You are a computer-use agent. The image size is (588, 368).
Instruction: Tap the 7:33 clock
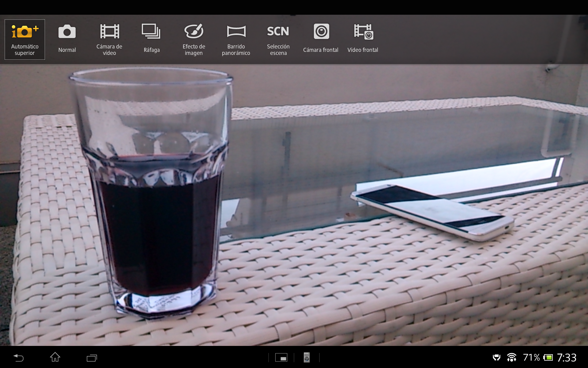[x=567, y=358]
